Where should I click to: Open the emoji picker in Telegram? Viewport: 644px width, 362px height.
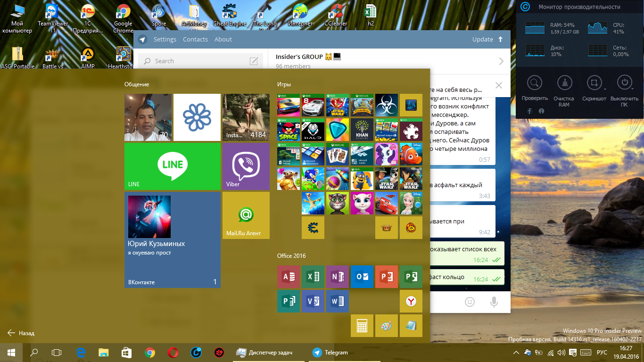click(x=470, y=302)
